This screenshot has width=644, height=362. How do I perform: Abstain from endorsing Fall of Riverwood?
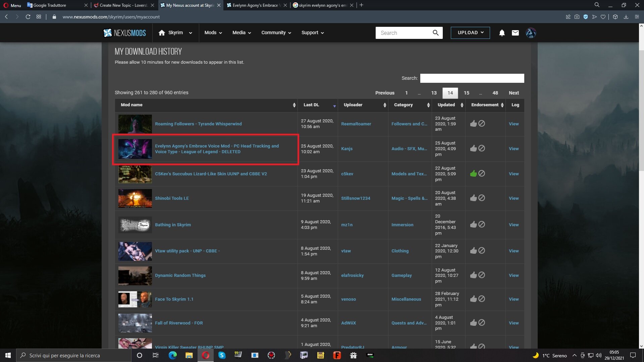482,323
